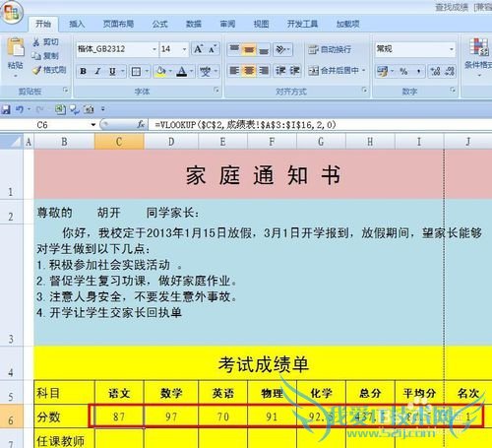Undo the last action
The width and height of the screenshot is (492, 448).
tap(20, 109)
